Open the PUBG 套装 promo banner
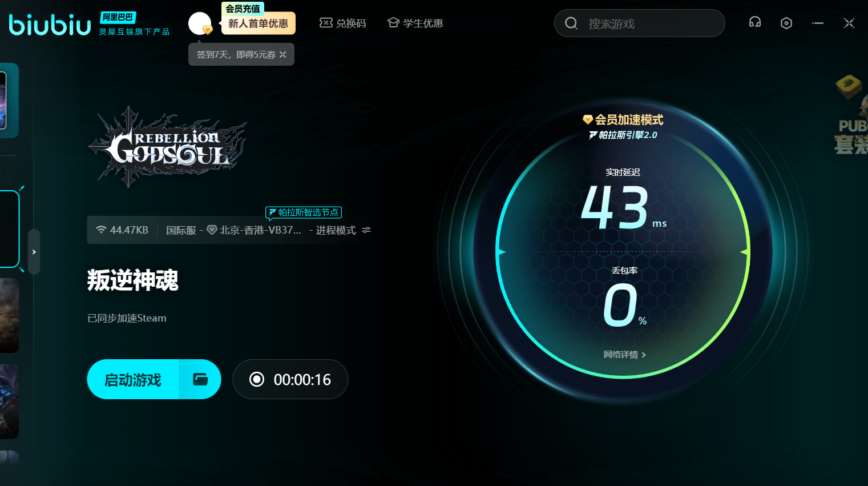 851,115
